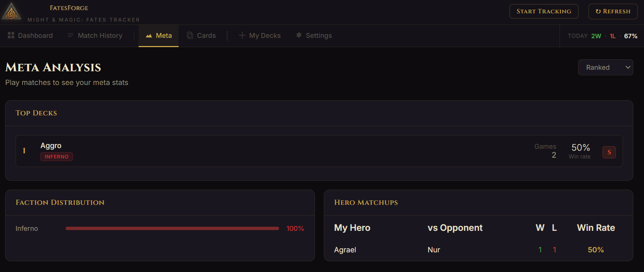Click the 2W wins indicator in header
The height and width of the screenshot is (272, 644).
pos(596,36)
